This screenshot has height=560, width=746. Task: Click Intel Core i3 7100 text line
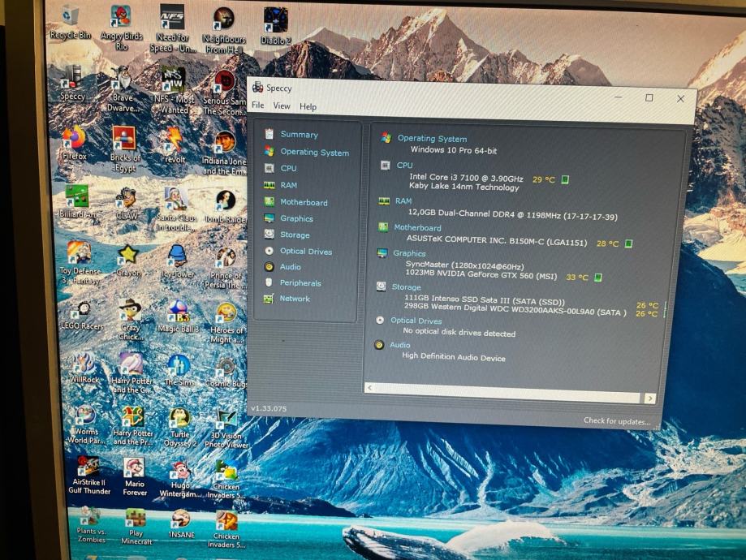point(466,178)
